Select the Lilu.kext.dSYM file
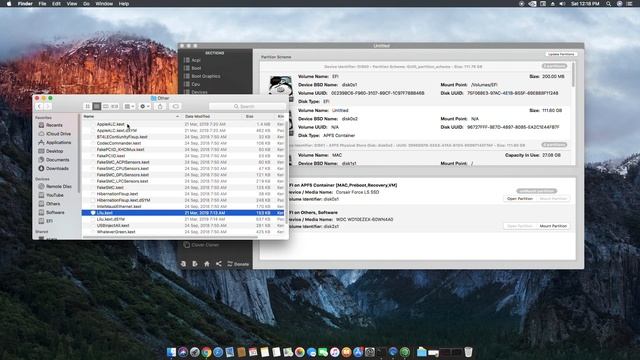Image resolution: width=640 pixels, height=360 pixels. (x=110, y=219)
